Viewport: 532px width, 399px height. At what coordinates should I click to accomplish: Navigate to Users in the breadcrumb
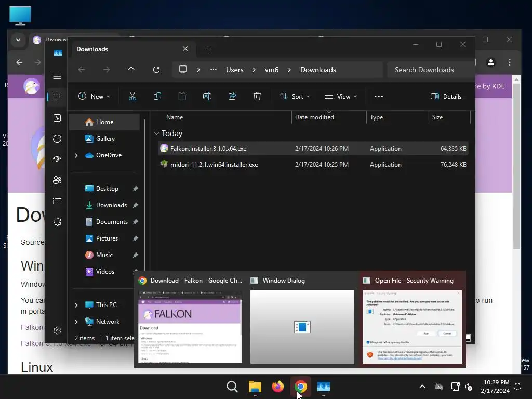coord(235,70)
